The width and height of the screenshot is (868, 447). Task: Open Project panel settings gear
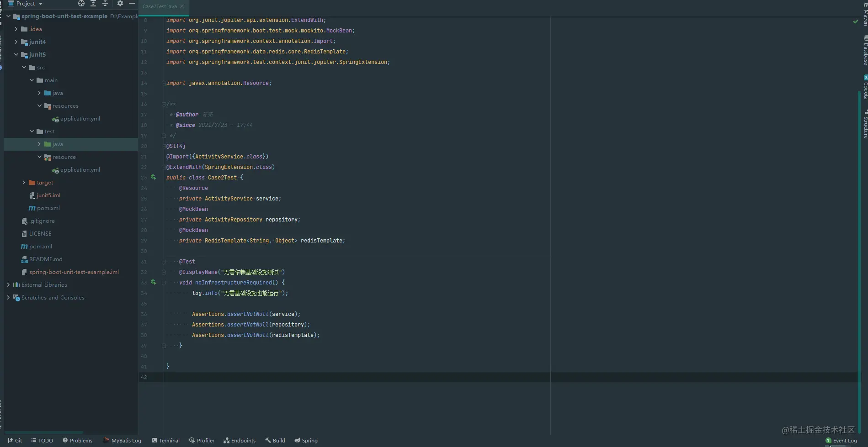coord(120,4)
